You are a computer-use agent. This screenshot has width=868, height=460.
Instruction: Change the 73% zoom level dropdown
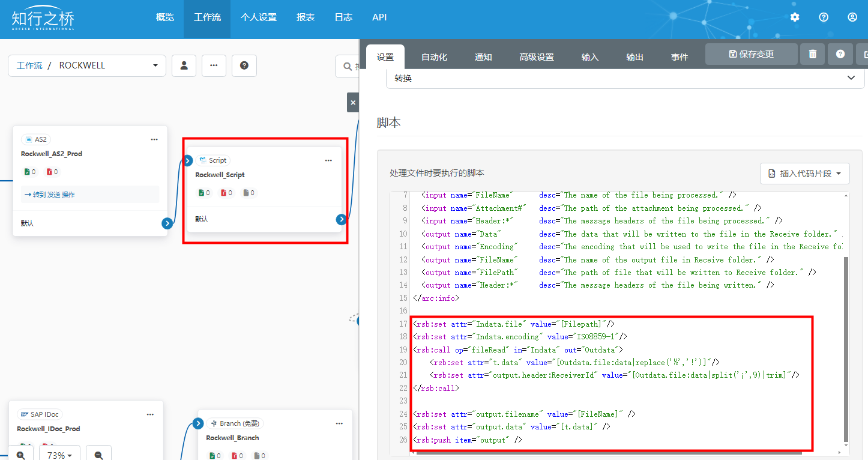pos(59,455)
